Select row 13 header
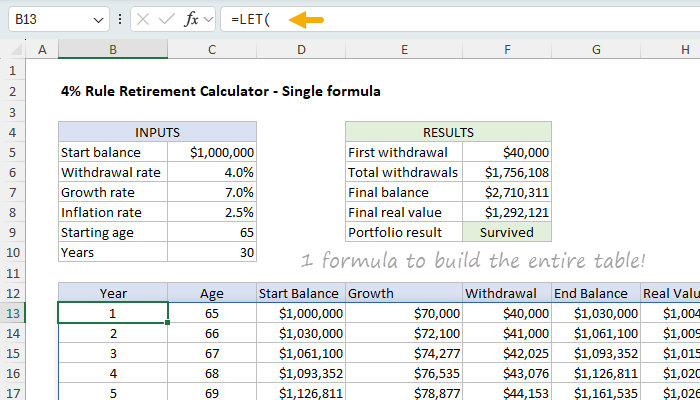The image size is (700, 400). pos(12,313)
